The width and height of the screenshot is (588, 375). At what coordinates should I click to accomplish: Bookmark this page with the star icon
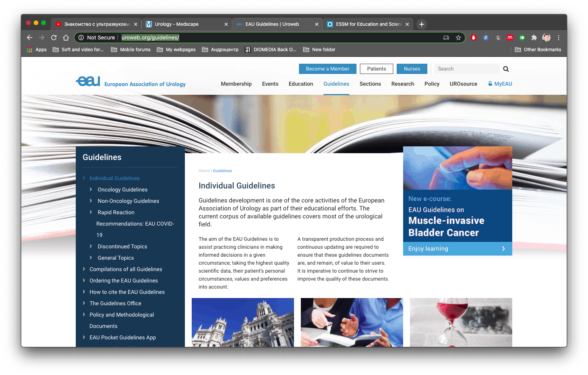[458, 38]
